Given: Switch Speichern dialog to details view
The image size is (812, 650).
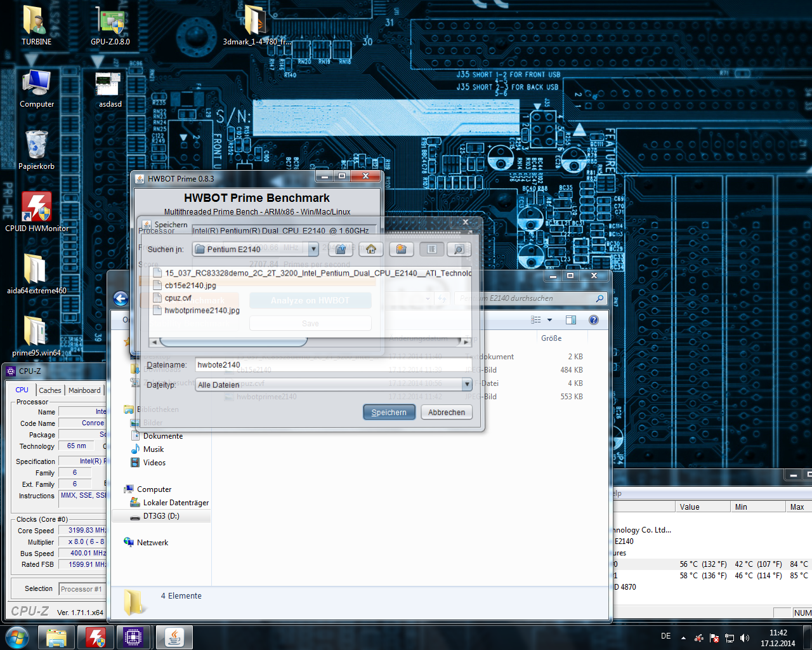Looking at the screenshot, I should pos(459,249).
